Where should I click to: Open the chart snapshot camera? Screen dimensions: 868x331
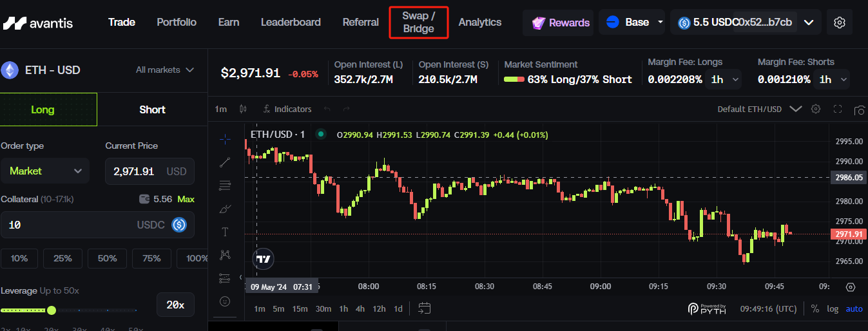tap(859, 109)
